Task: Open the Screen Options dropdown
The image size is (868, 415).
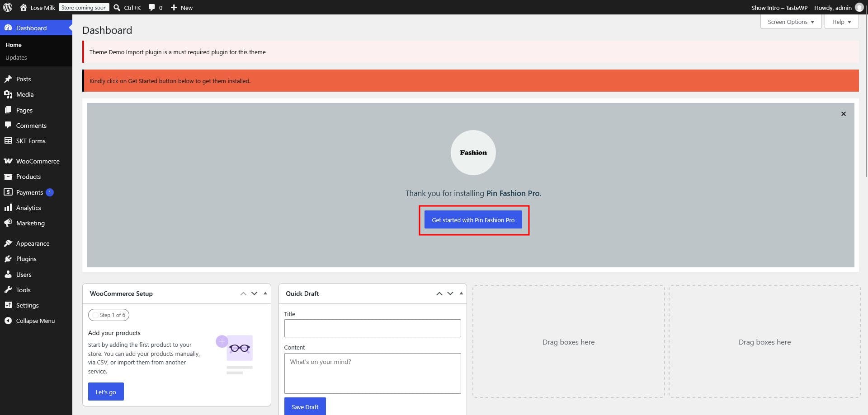Action: click(x=791, y=22)
